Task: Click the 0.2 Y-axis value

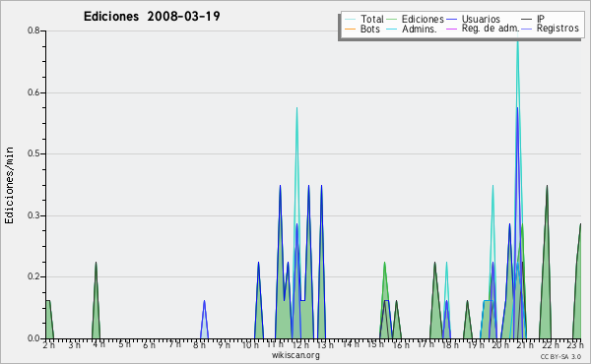Action: point(33,276)
